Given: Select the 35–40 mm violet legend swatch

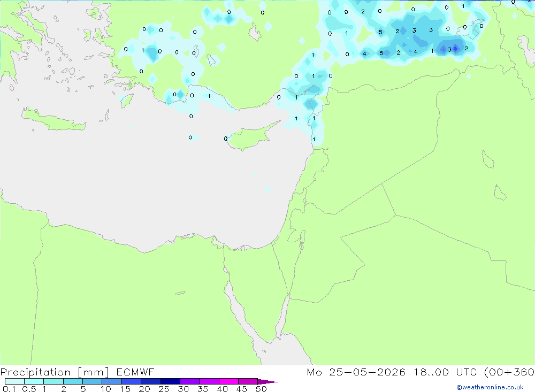Looking at the screenshot, I should tap(209, 381).
